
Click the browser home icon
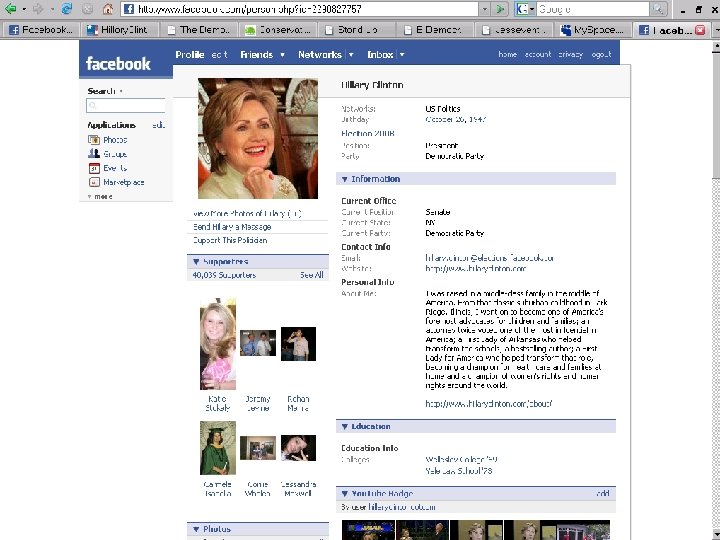(108, 8)
